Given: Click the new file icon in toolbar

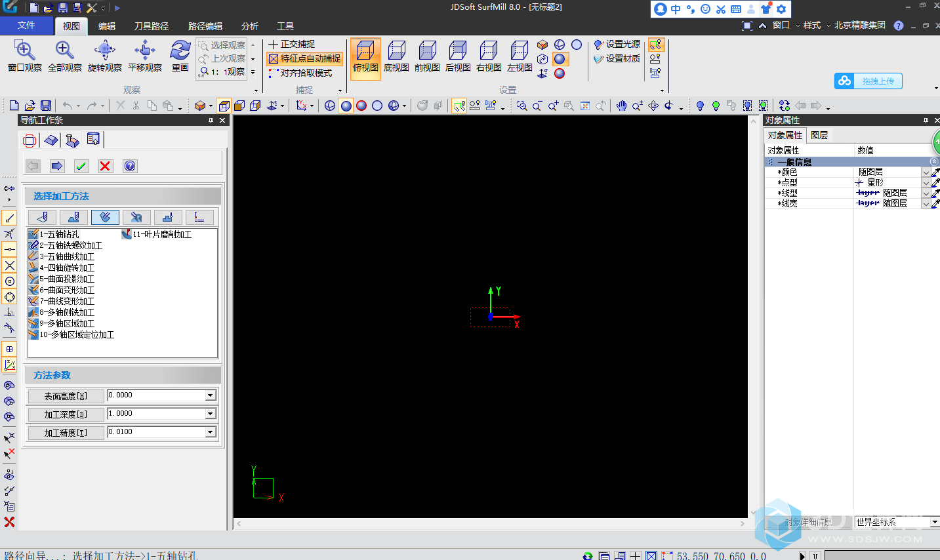Looking at the screenshot, I should point(14,106).
